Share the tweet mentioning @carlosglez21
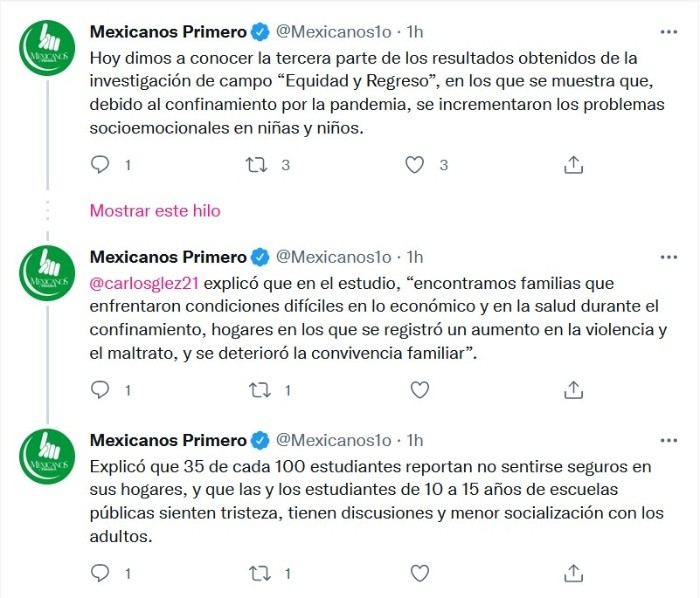The image size is (700, 598). [x=573, y=389]
